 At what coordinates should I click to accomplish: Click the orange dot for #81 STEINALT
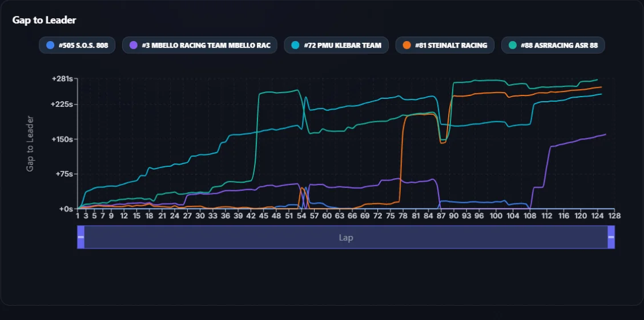coord(407,45)
